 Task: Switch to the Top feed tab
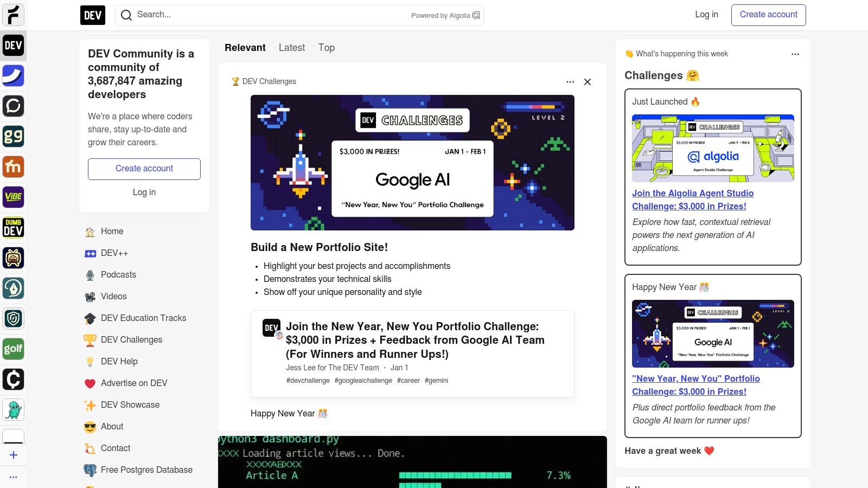[326, 48]
